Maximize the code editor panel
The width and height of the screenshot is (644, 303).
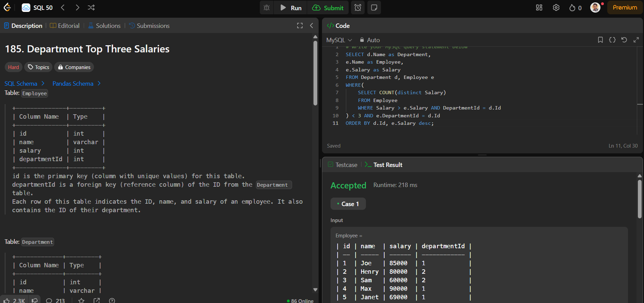pyautogui.click(x=636, y=40)
